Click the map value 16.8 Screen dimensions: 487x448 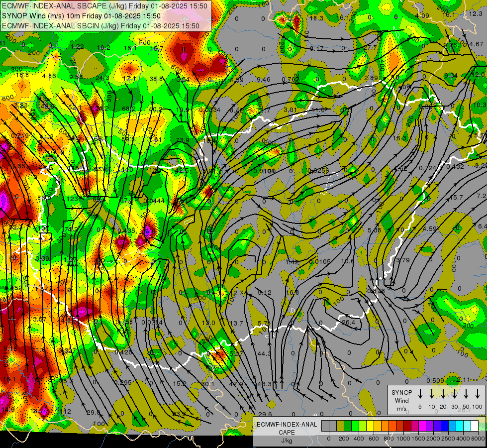292,292
